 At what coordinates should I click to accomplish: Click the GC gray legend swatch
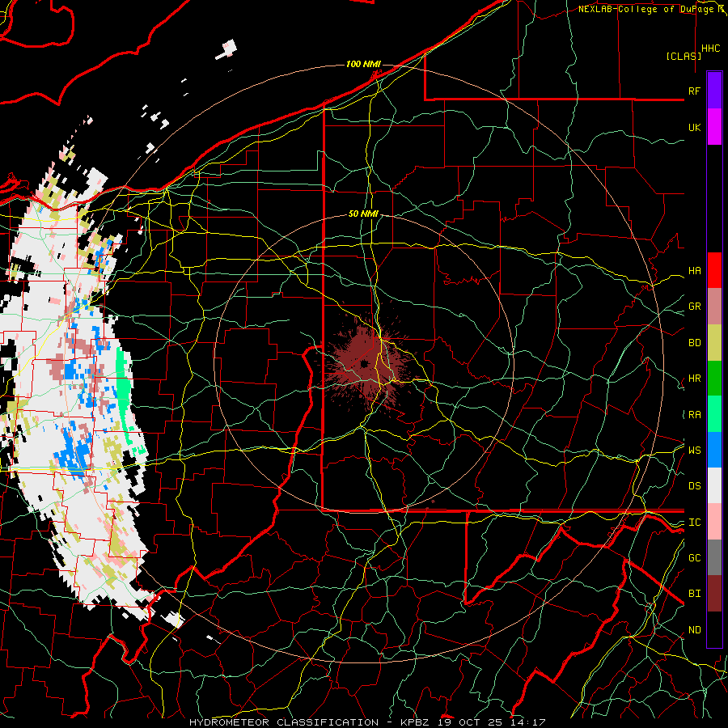714,557
